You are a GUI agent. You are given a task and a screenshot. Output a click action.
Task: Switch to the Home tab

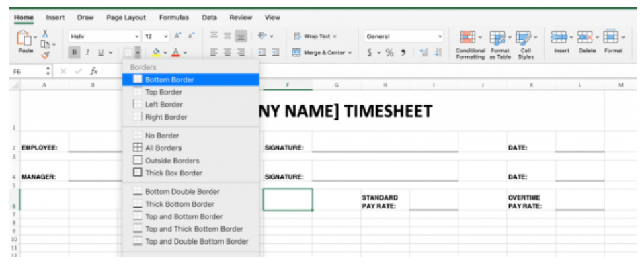24,17
